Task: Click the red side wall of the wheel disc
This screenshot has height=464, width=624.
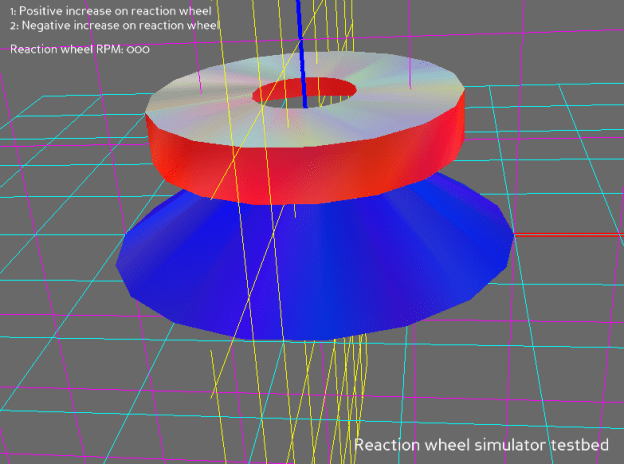Action: click(250, 160)
